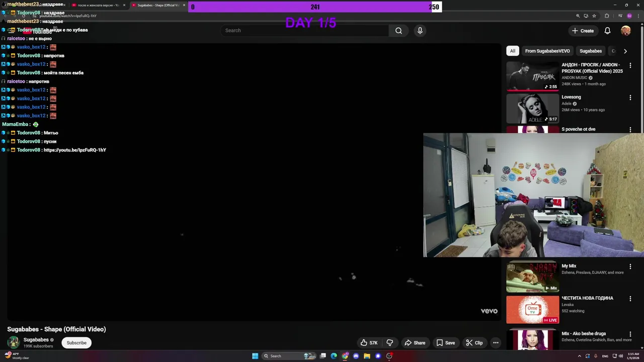Screen dimensions: 644x362
Task: Open Chrome extensions puzzle icon
Action: coord(607,16)
